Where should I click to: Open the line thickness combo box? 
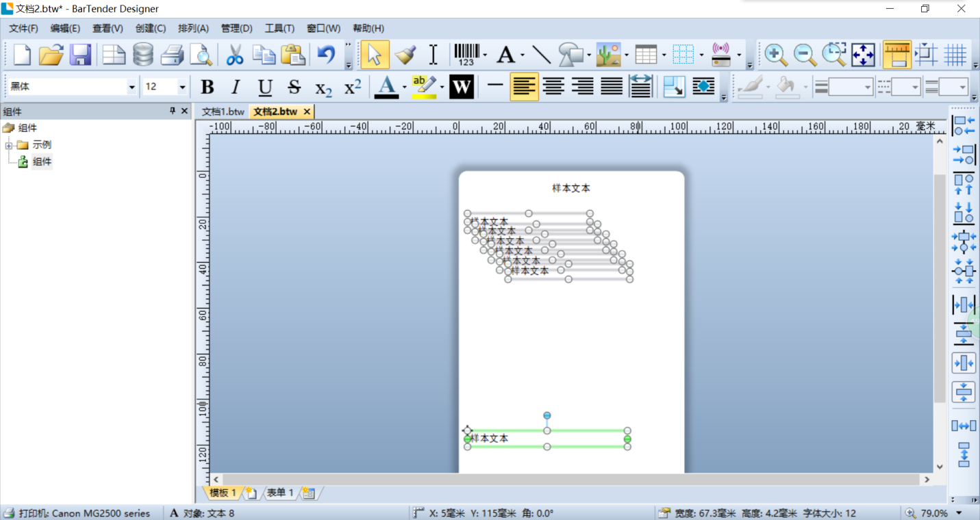pos(843,87)
